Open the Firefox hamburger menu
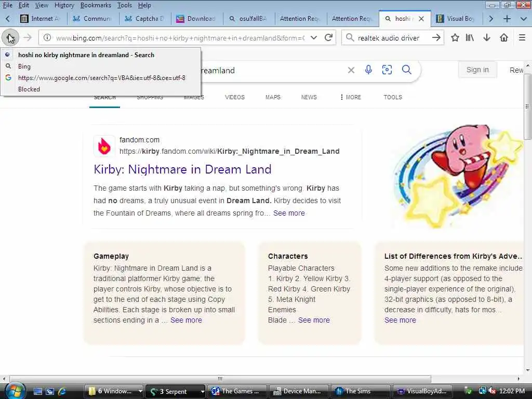This screenshot has height=399, width=532. click(x=522, y=37)
